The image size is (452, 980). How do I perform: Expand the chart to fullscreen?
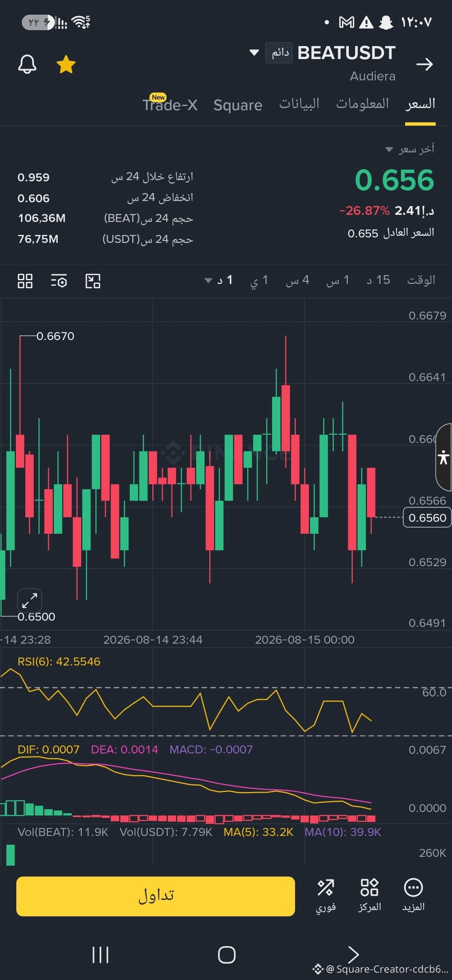tap(30, 601)
